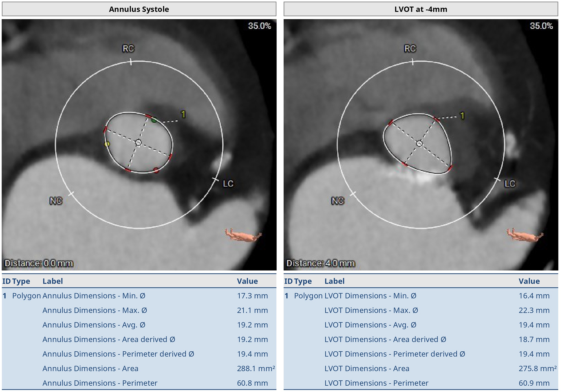The image size is (561, 392).
Task: Click the 35.0% phase label in annulus view
Action: pyautogui.click(x=259, y=26)
